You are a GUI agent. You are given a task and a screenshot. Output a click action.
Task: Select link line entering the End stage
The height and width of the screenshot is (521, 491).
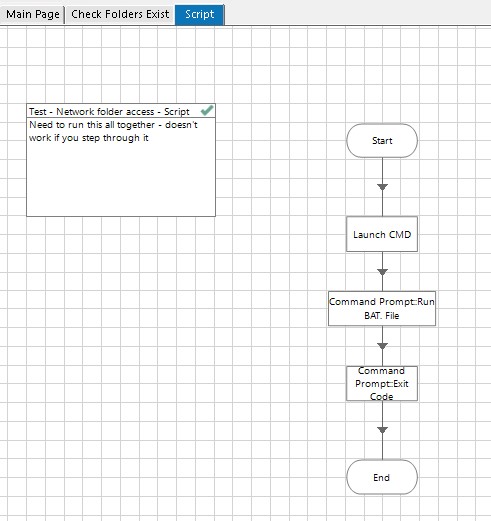(x=382, y=447)
